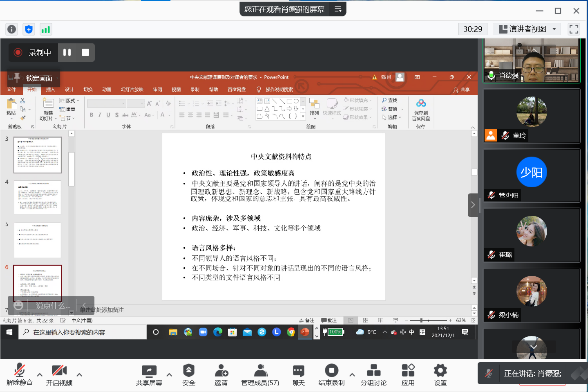
Task: Select the presenter's video thumbnail with bookshelf
Action: 532,60
